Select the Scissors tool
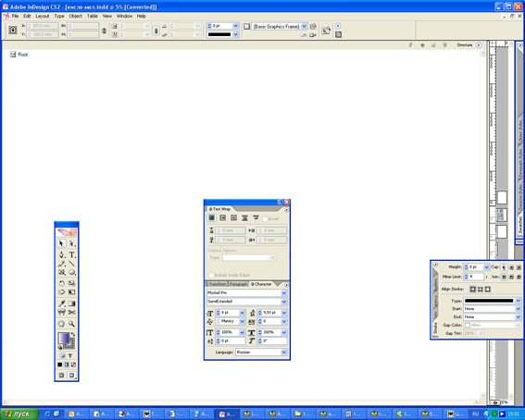 point(72,313)
